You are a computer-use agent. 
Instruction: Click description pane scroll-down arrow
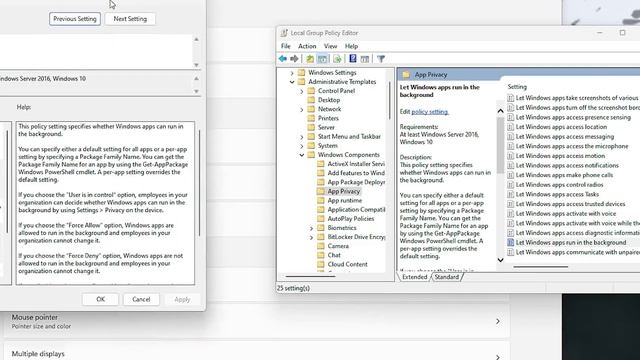pos(500,260)
